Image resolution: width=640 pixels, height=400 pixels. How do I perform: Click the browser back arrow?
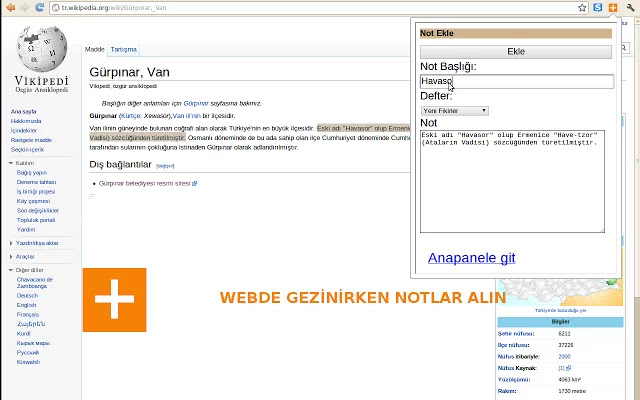pos(11,7)
